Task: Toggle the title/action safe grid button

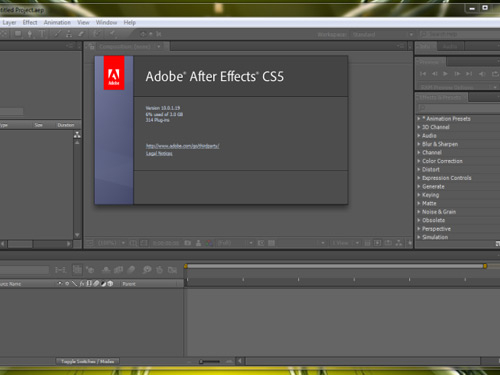Action: [x=133, y=243]
